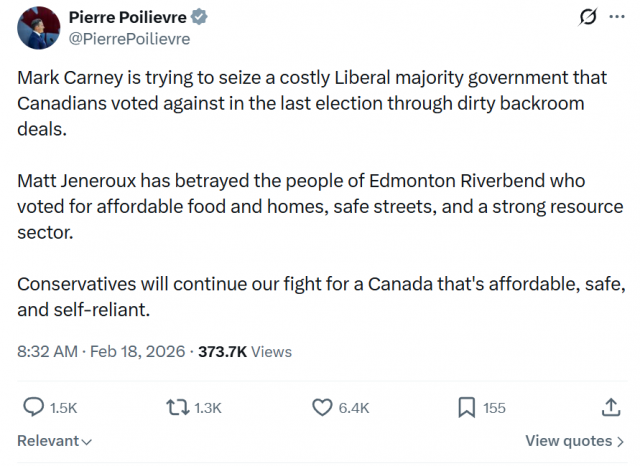
Task: Open Pierre Poilievre's profile picture
Action: pos(37,28)
